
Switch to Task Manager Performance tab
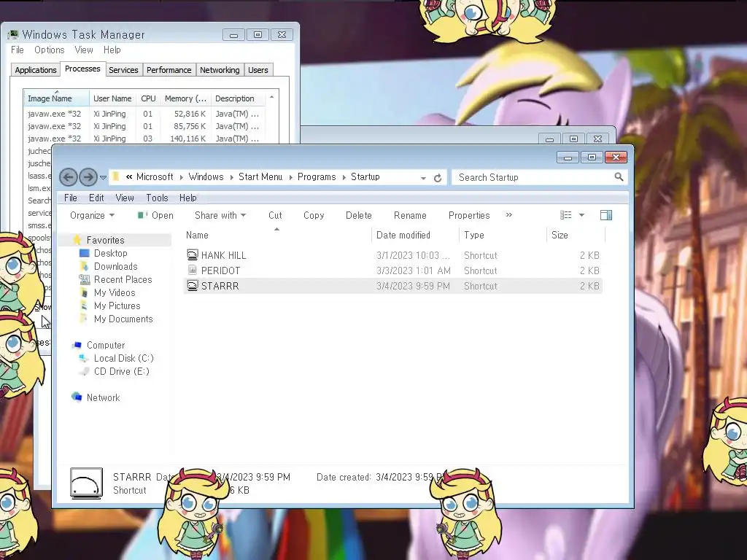pyautogui.click(x=169, y=70)
